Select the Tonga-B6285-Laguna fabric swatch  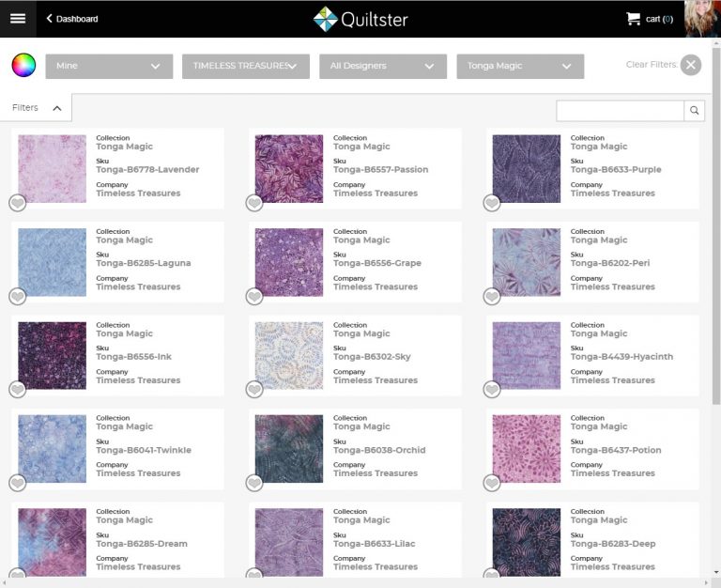tap(52, 262)
